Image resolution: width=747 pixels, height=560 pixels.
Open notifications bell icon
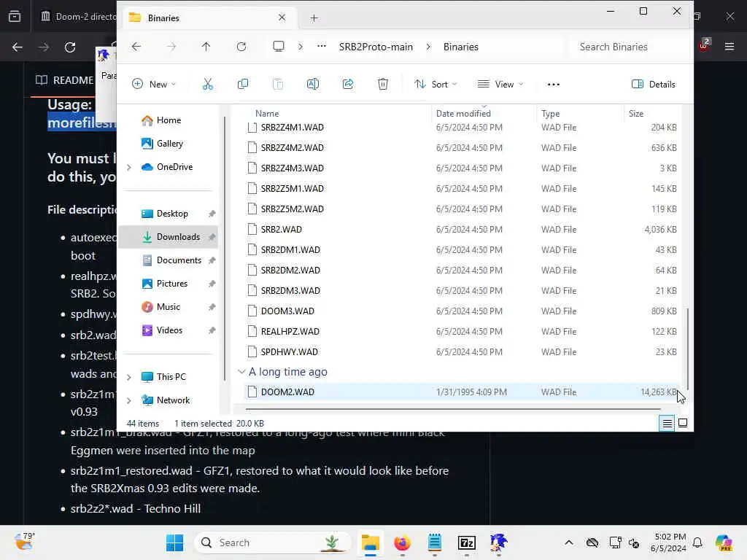pyautogui.click(x=697, y=542)
